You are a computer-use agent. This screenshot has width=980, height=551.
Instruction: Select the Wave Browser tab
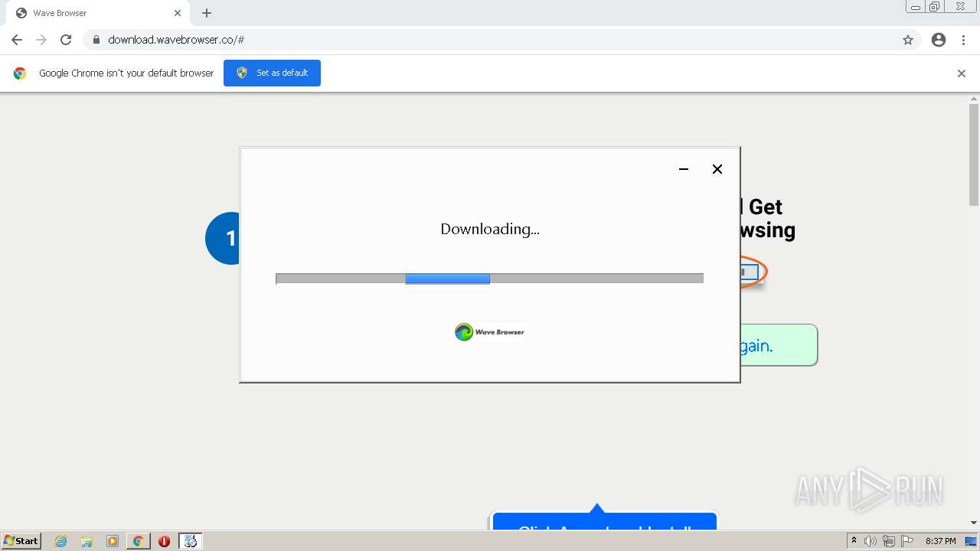pos(97,13)
